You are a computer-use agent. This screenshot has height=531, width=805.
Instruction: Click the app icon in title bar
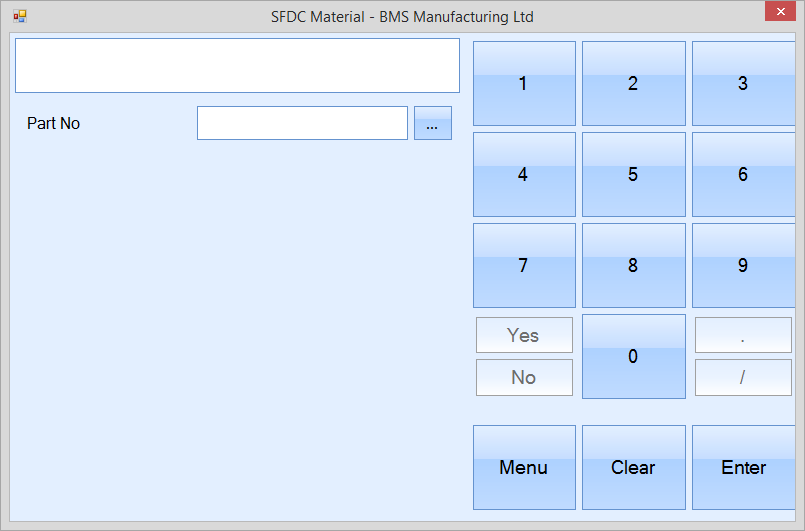19,16
